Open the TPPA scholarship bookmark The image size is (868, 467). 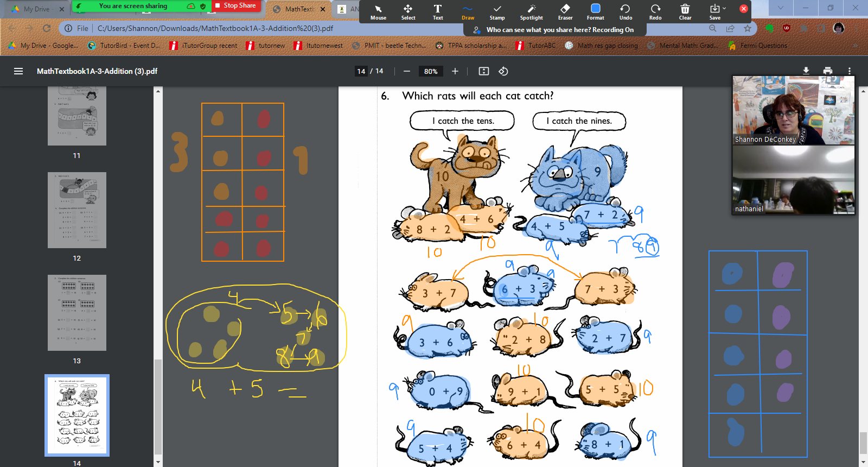pyautogui.click(x=471, y=46)
